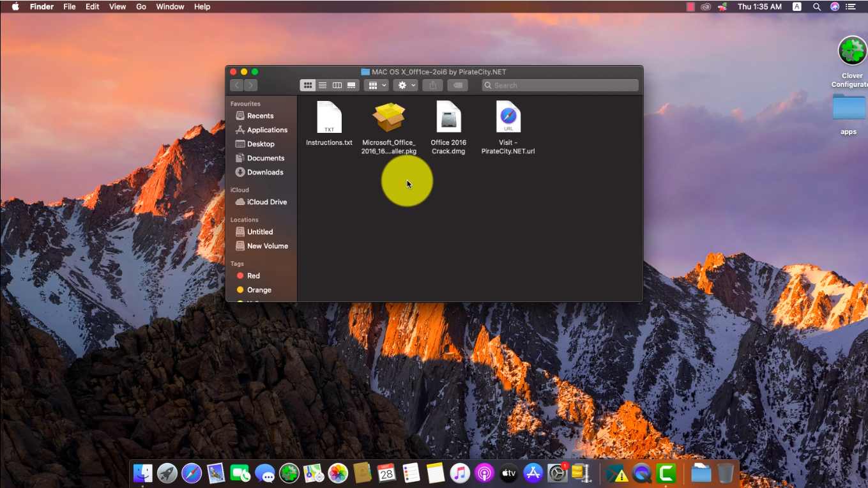
Task: Open Apple TV from the Dock
Action: tap(508, 473)
